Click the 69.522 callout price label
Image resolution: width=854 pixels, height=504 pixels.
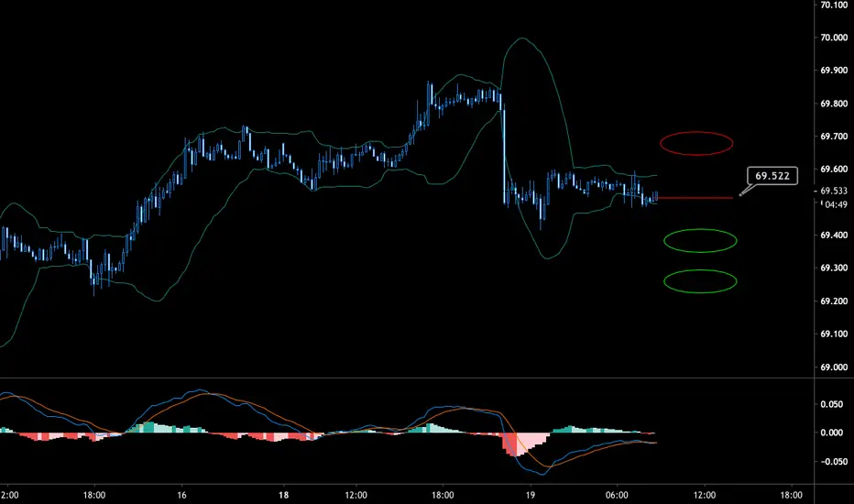pyautogui.click(x=772, y=175)
